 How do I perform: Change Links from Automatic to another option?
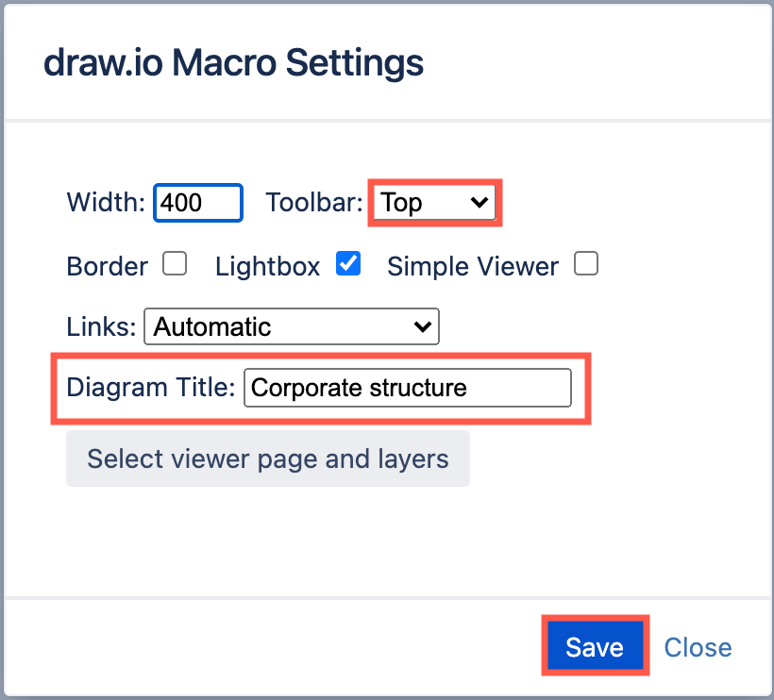tap(291, 327)
